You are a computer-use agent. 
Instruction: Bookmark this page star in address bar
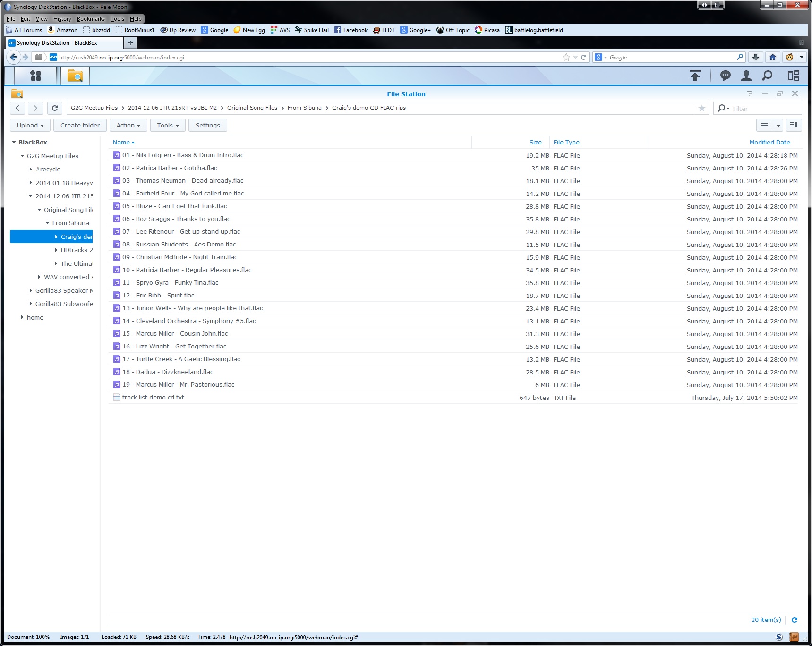pos(566,57)
